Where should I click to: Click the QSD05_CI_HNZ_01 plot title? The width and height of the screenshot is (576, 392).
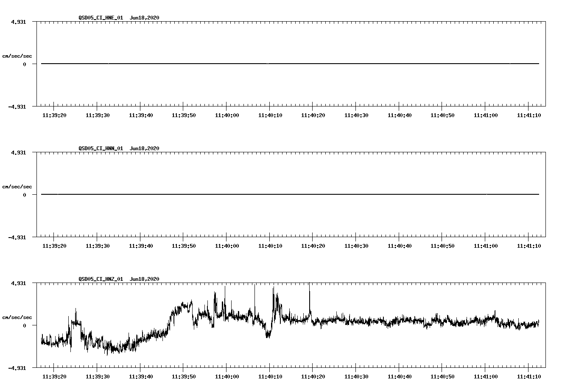coord(119,279)
